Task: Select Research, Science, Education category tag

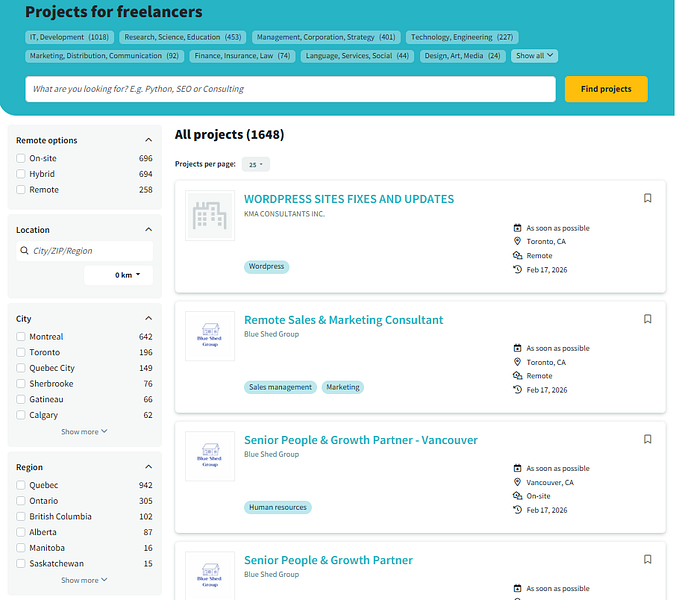Action: pyautogui.click(x=183, y=37)
